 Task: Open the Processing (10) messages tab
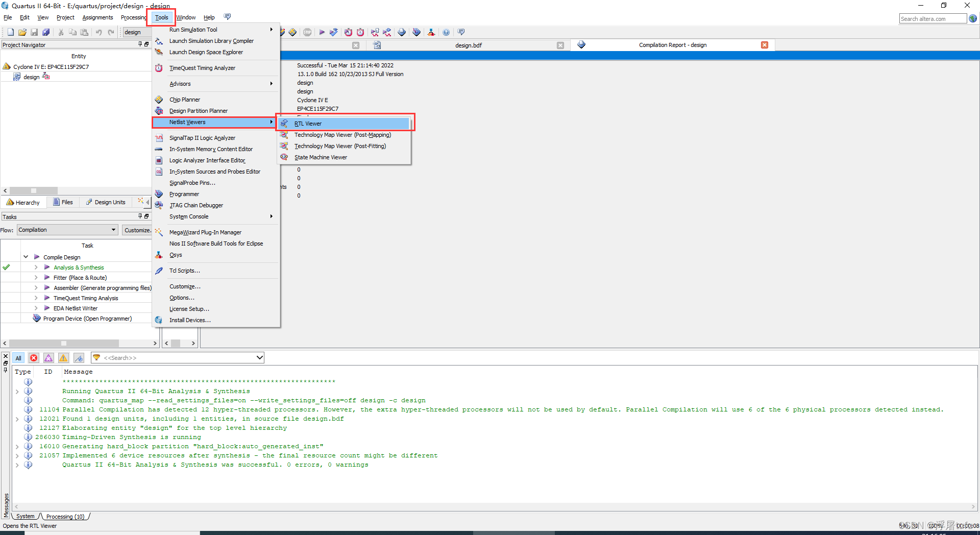[x=65, y=517]
